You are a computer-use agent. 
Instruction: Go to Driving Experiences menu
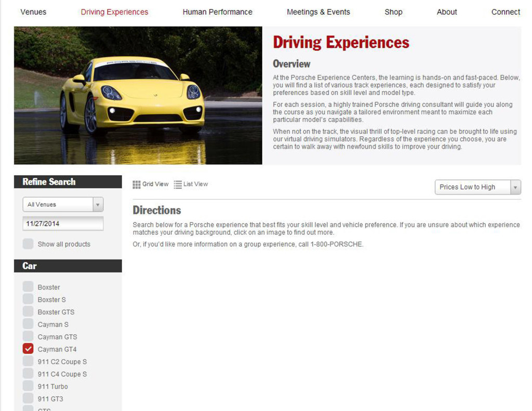(114, 12)
